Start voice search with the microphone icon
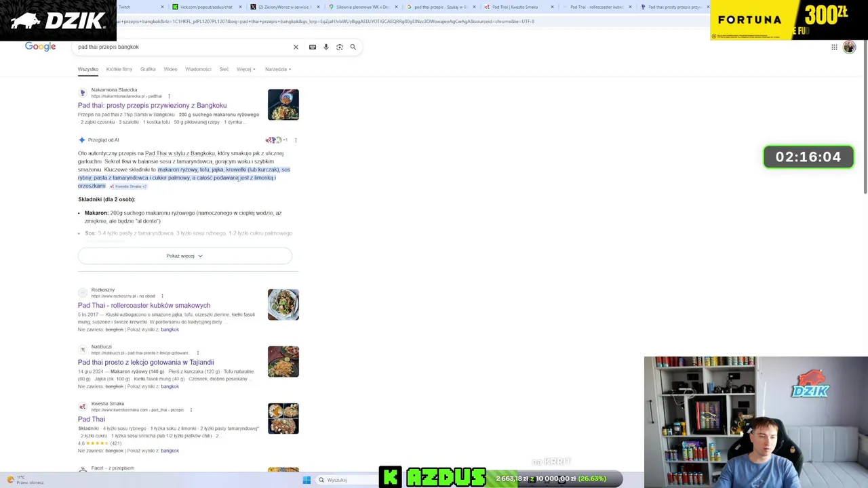868x488 pixels. coord(326,47)
